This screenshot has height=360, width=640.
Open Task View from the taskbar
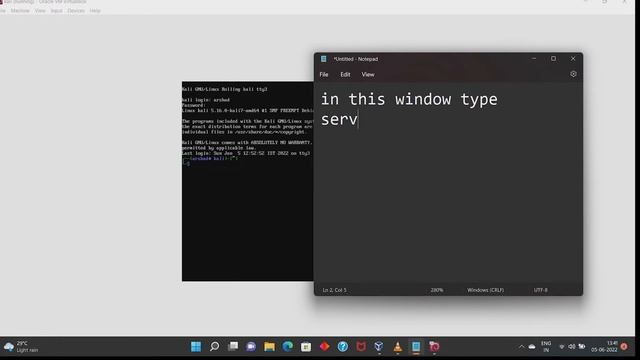click(233, 347)
